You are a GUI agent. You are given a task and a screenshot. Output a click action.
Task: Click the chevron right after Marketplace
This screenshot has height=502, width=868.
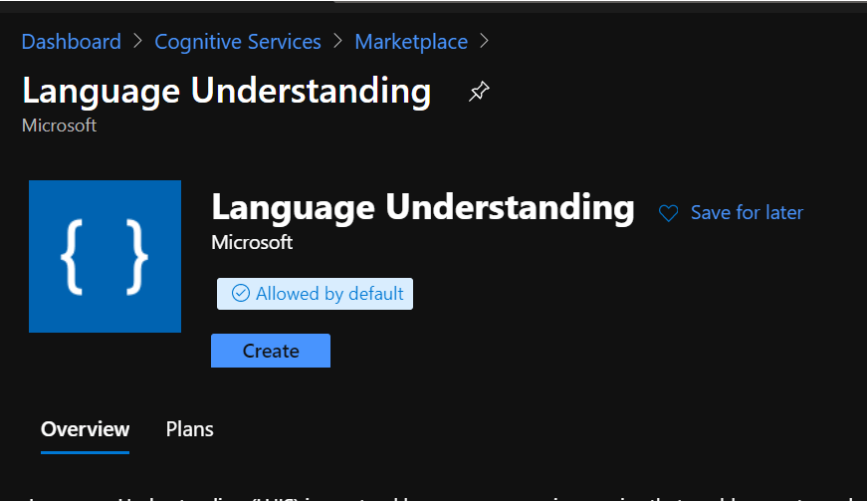(x=485, y=42)
